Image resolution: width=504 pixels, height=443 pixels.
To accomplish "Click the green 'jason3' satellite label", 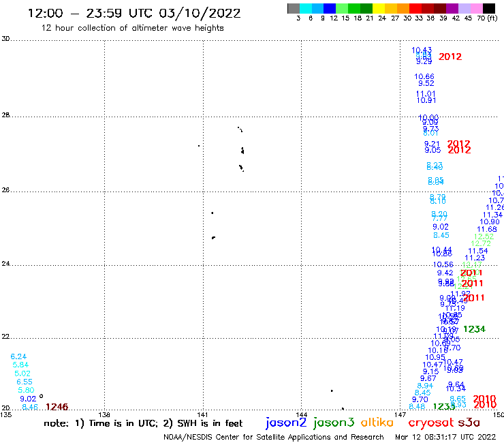I will [x=334, y=423].
